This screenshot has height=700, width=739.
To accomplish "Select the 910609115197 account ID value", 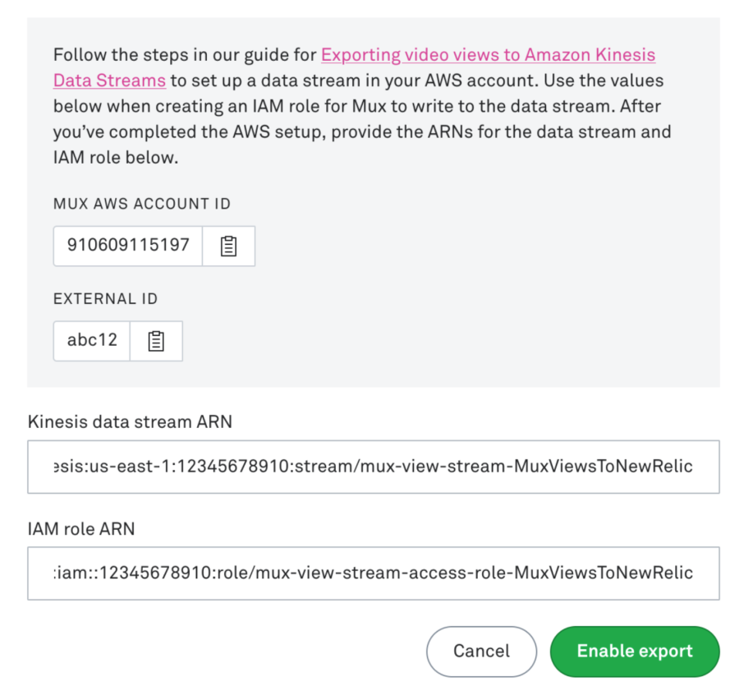I will tap(128, 246).
